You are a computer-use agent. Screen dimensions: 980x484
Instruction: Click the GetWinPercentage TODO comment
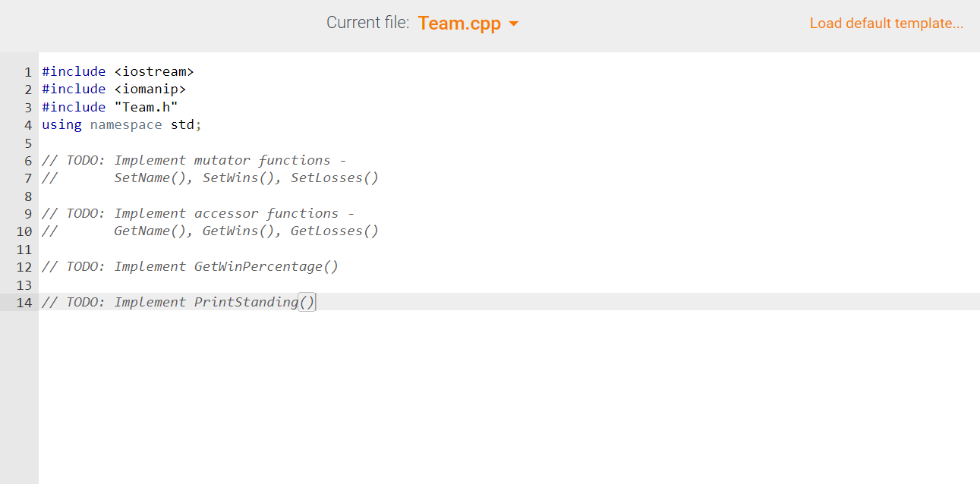[x=190, y=266]
